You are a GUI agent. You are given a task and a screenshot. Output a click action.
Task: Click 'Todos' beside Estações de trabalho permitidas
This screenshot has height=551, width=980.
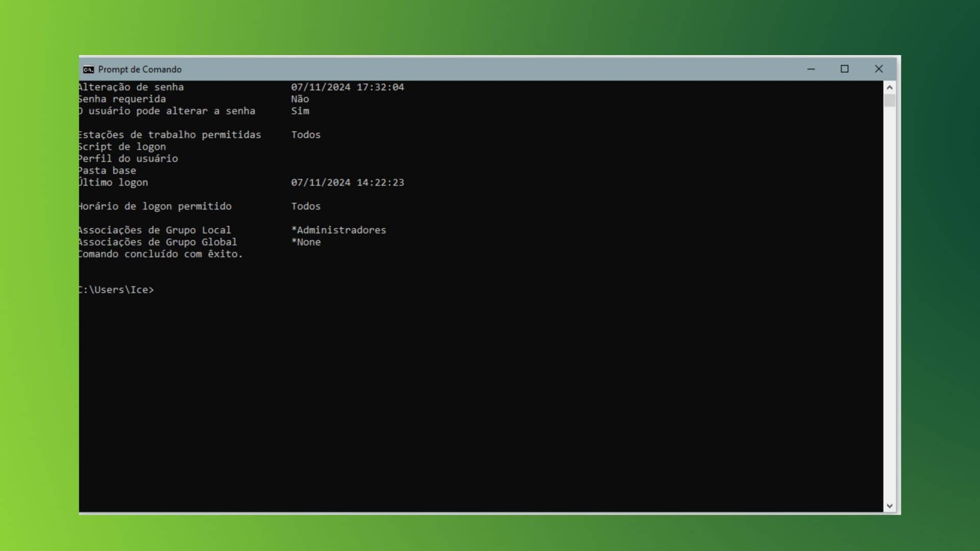(306, 135)
